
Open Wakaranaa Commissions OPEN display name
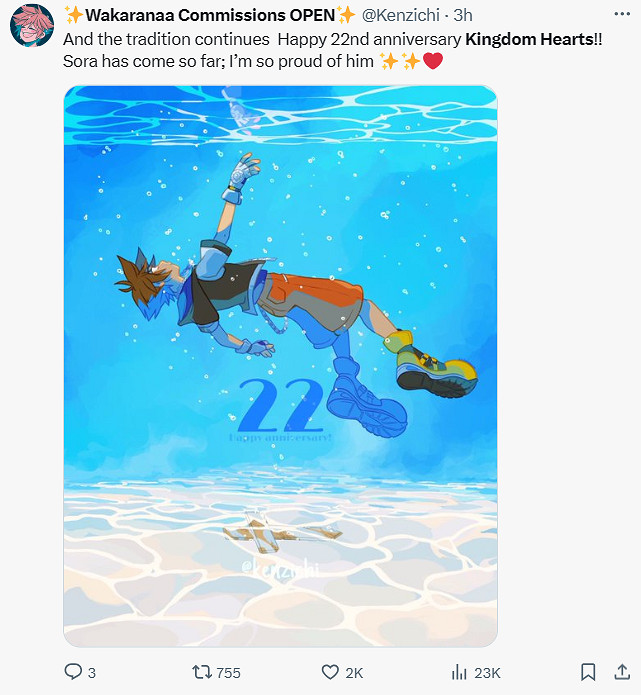[210, 16]
